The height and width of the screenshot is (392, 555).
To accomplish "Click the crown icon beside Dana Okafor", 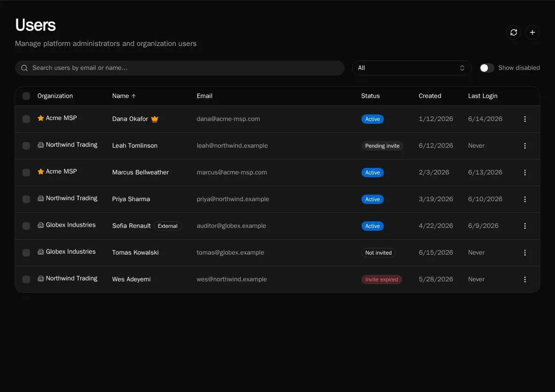I will point(155,119).
